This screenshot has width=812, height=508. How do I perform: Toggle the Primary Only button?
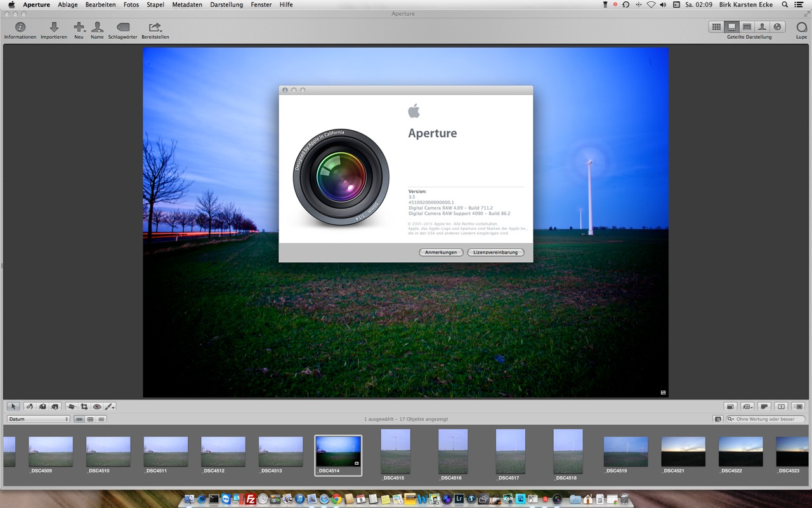click(x=782, y=406)
